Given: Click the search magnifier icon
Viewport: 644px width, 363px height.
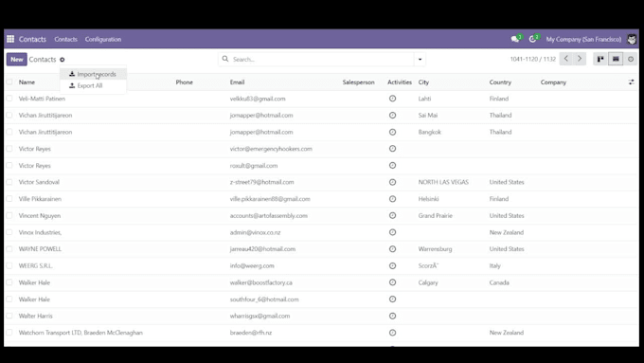Looking at the screenshot, I should coord(225,59).
